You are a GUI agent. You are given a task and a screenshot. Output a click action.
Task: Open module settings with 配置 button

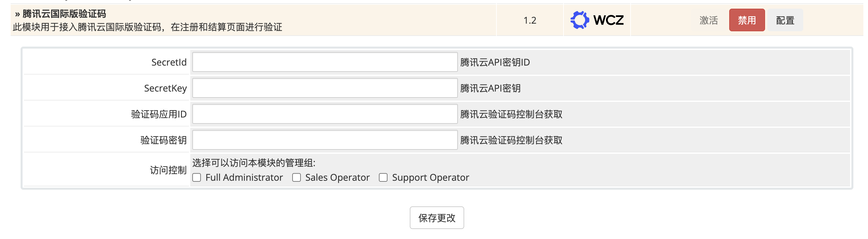click(785, 20)
